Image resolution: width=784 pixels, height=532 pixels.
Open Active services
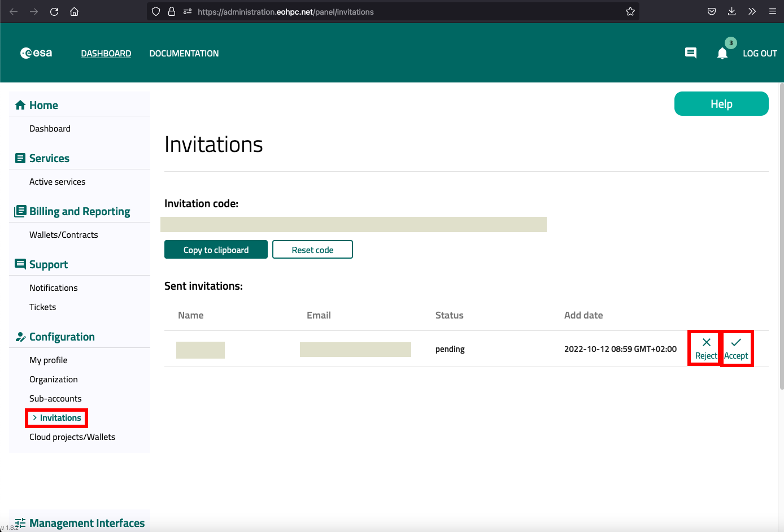[57, 182]
